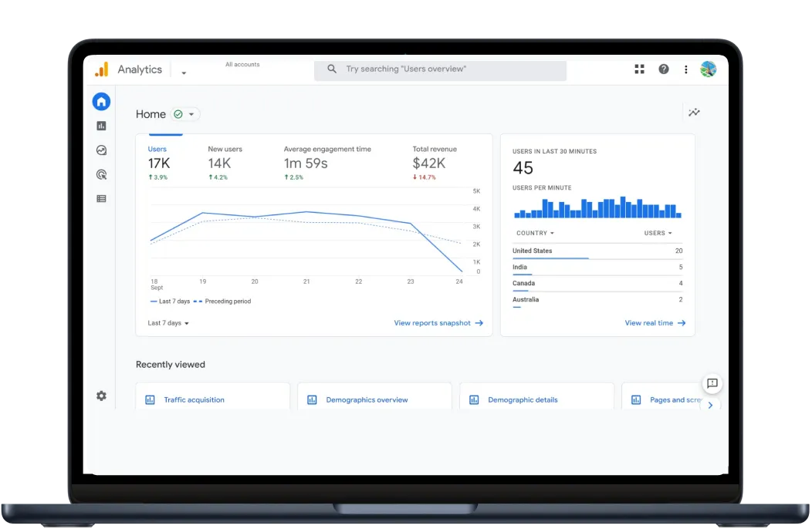Open the COUNTRY dimension dropdown

coord(535,234)
